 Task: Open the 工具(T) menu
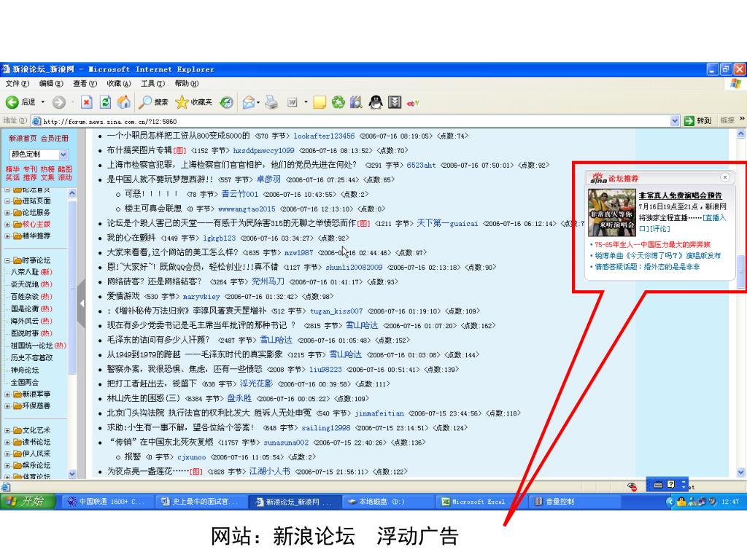click(x=152, y=83)
